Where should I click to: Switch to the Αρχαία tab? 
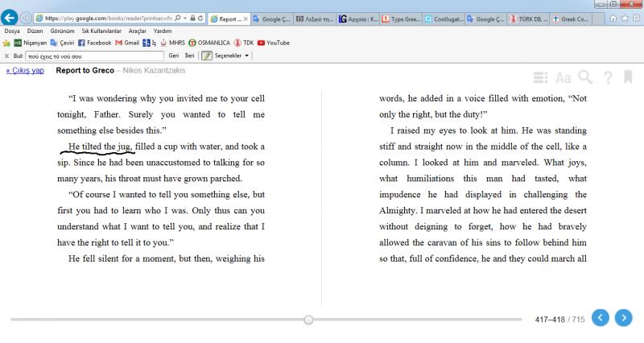[358, 19]
